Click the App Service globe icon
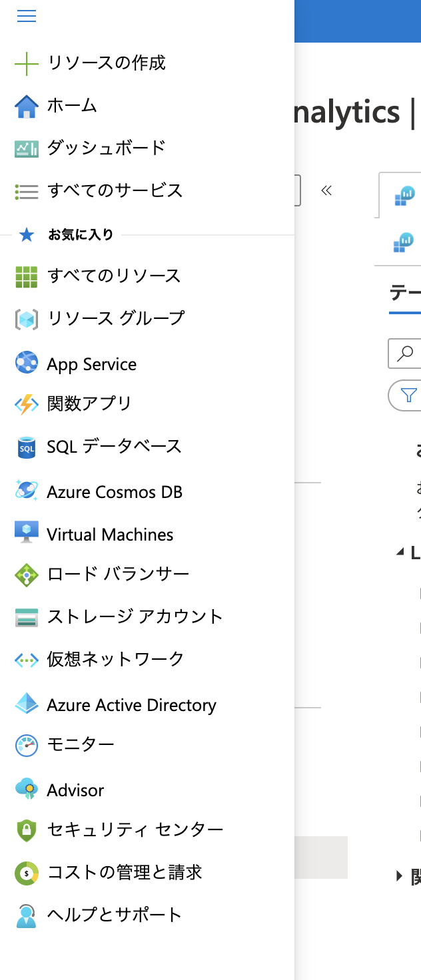Viewport: 421px width, 980px height. (27, 363)
